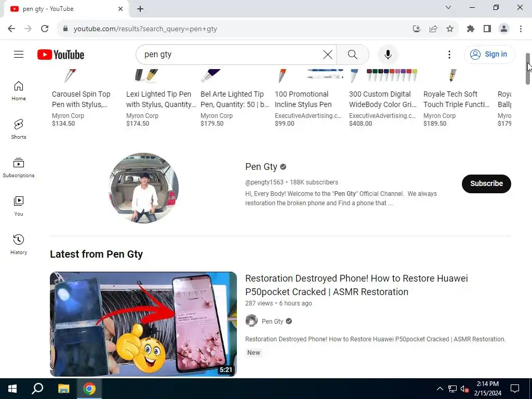Click Pen Gty round channel avatar
The image size is (532, 399).
(x=143, y=188)
